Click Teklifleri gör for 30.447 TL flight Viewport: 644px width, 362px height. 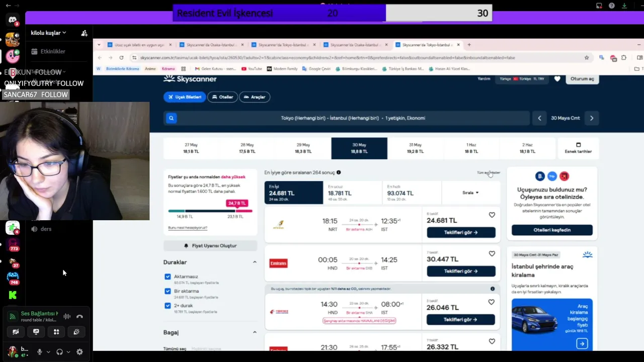click(461, 271)
